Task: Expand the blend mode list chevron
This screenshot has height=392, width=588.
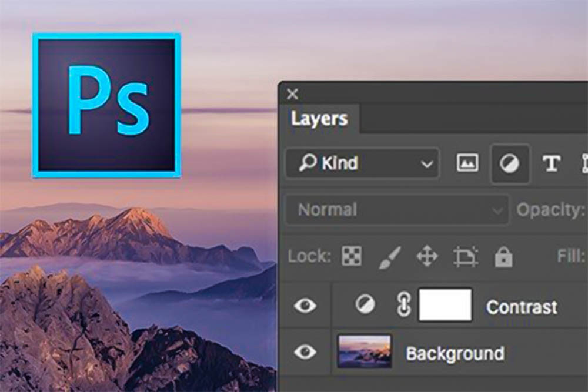Action: [496, 210]
